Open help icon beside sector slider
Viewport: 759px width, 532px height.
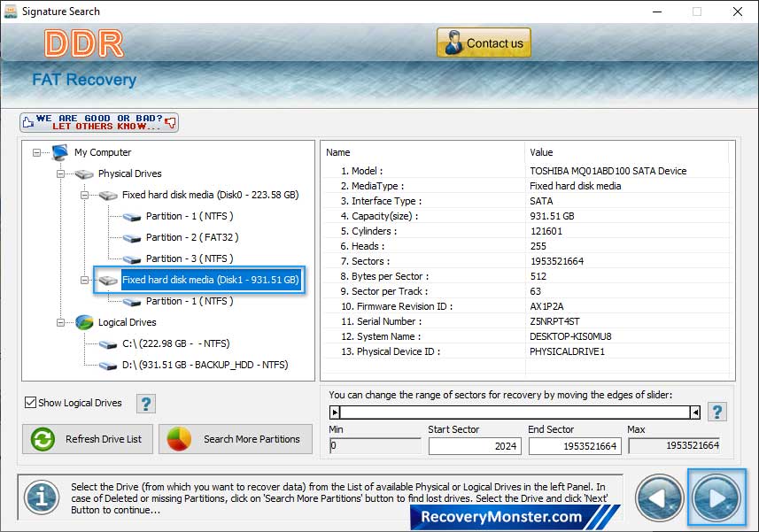[716, 412]
